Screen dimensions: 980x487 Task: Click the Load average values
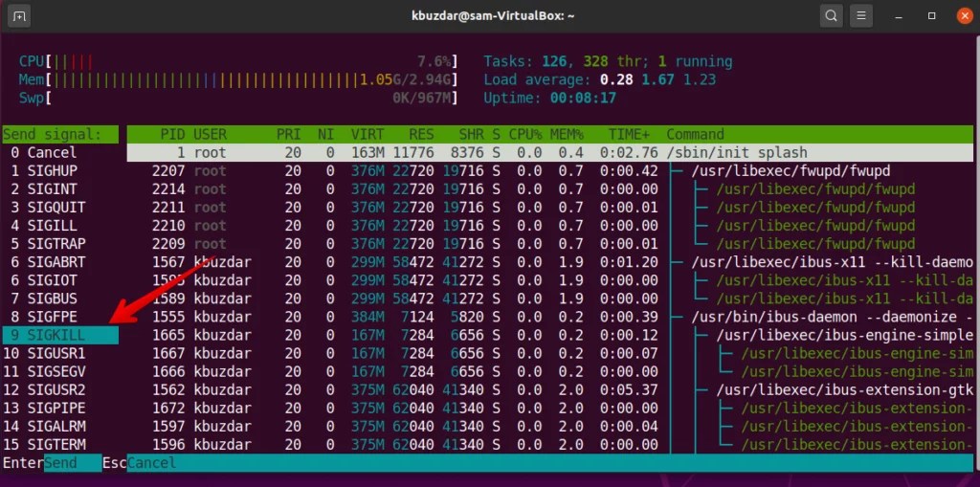658,79
